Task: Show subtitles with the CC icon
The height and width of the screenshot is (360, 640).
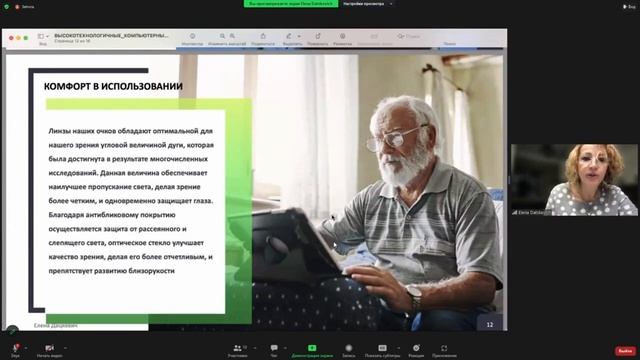Action: (x=382, y=348)
